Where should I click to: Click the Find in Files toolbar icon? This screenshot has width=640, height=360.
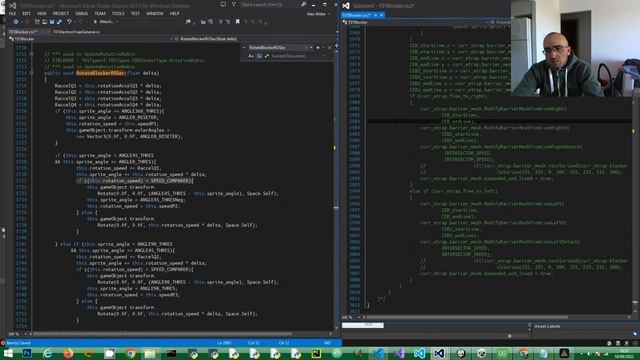point(188,22)
